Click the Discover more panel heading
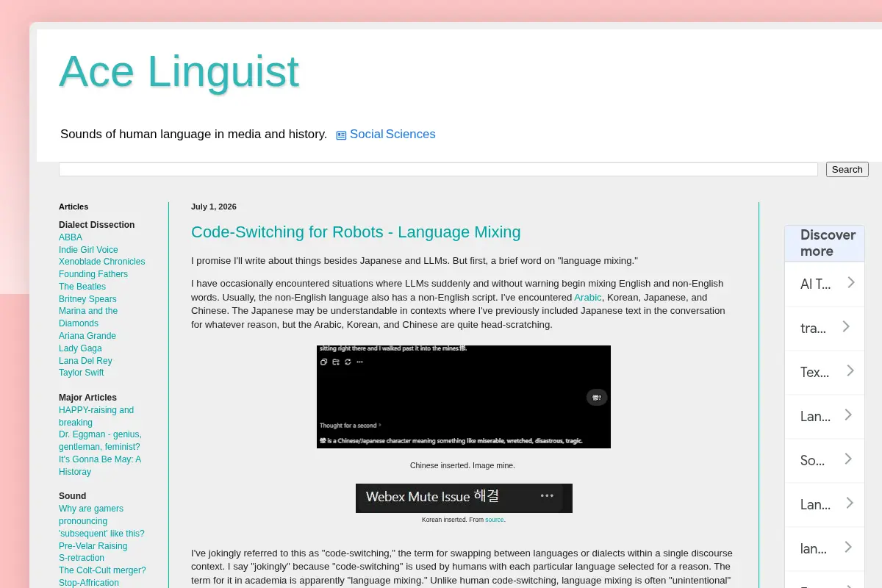 click(x=828, y=243)
